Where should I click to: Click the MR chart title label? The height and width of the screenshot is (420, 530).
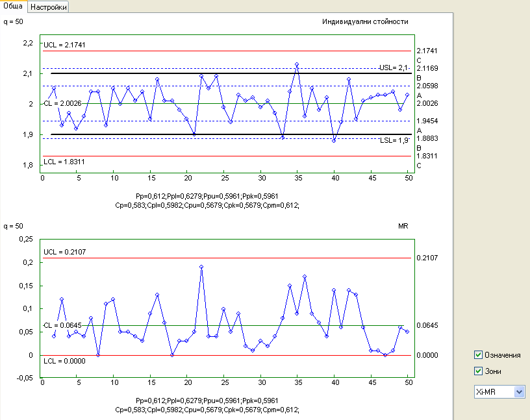tap(403, 227)
